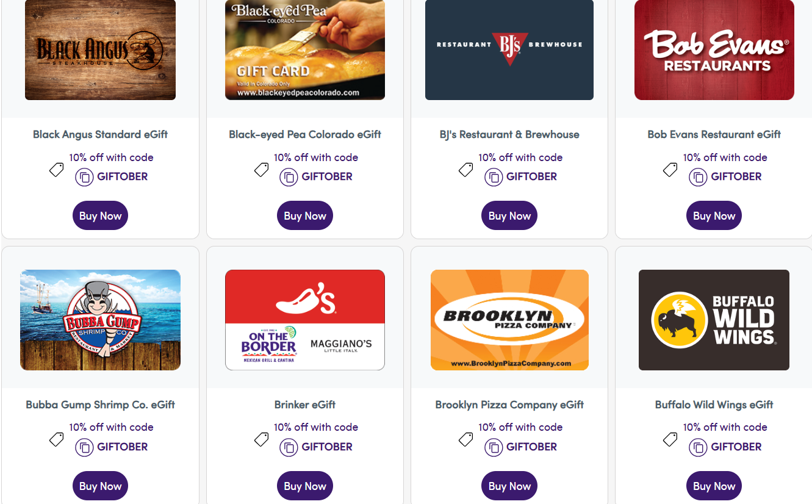Click the price tag icon on Black Angus card
The image size is (812, 504).
coord(56,170)
